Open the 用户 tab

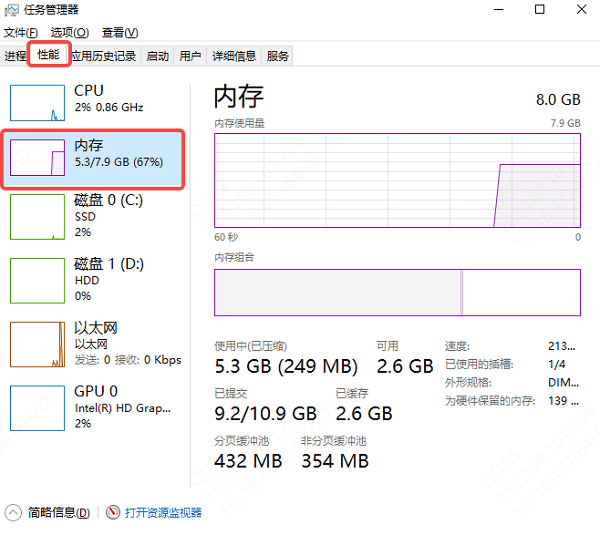(189, 56)
